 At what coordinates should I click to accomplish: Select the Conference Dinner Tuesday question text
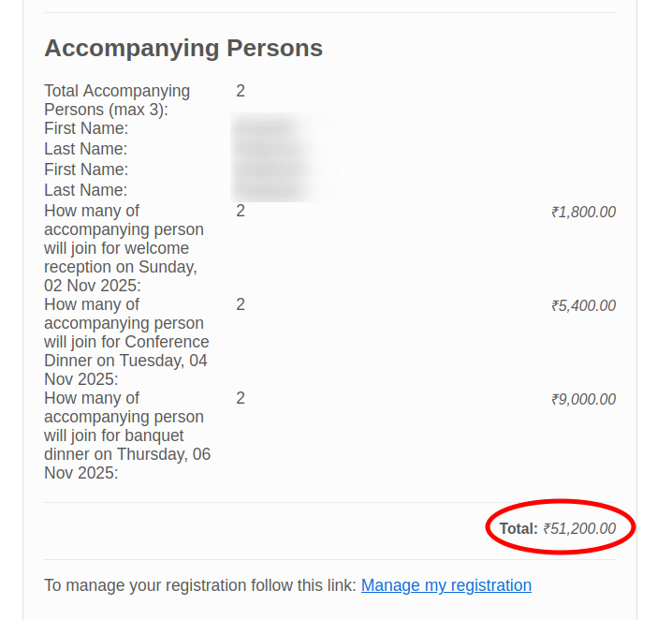coord(126,342)
